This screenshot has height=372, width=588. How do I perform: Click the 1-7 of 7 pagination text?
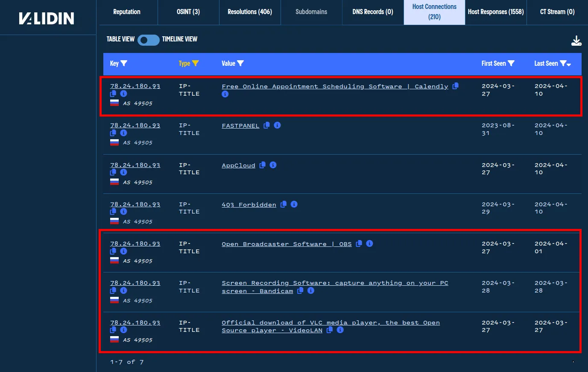click(127, 362)
